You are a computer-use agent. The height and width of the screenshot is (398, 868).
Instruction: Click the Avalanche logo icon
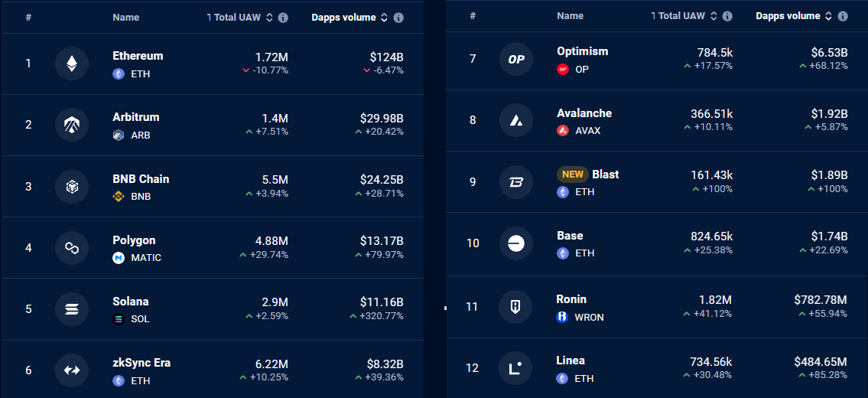tap(516, 120)
